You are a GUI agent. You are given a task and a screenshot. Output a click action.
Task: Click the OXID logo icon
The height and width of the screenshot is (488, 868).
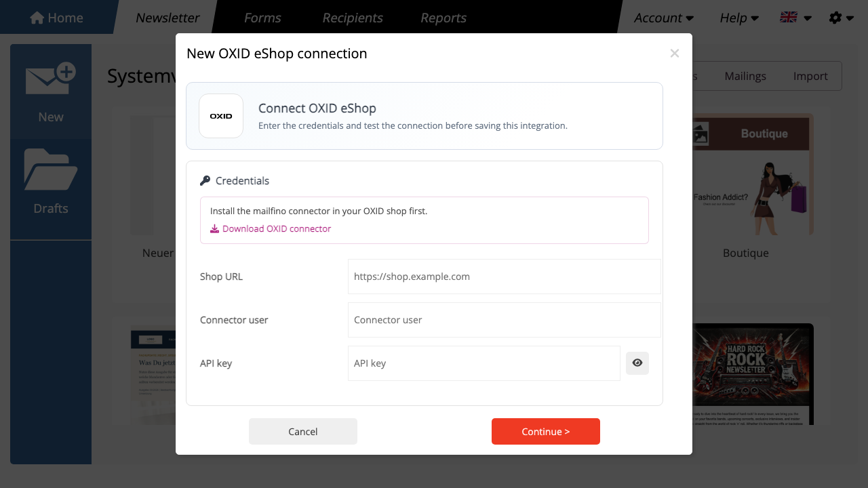(x=221, y=116)
